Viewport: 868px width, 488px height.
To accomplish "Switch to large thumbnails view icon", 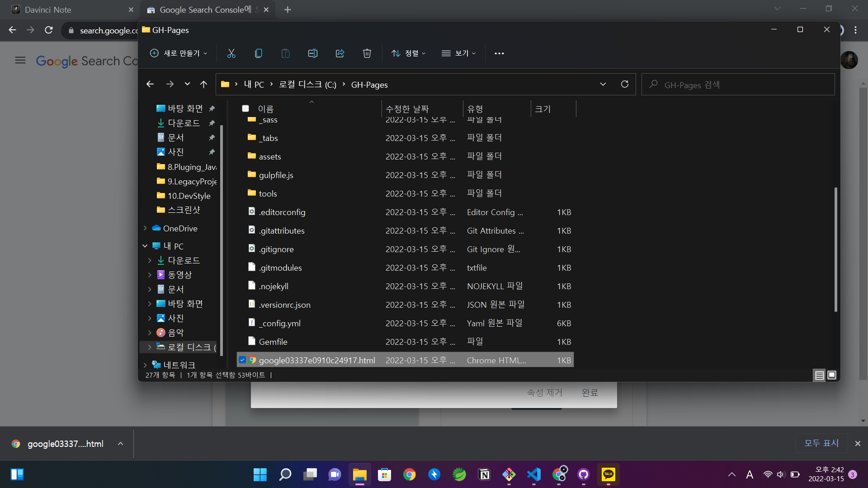I will coord(832,375).
